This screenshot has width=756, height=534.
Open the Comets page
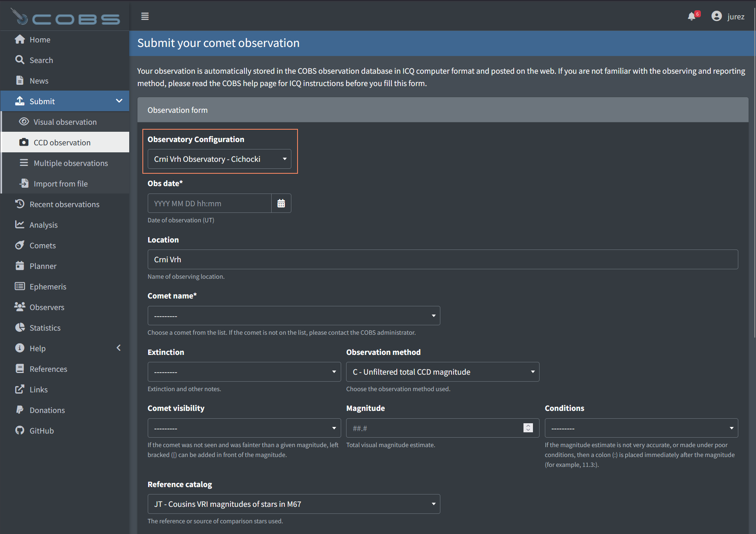[42, 245]
